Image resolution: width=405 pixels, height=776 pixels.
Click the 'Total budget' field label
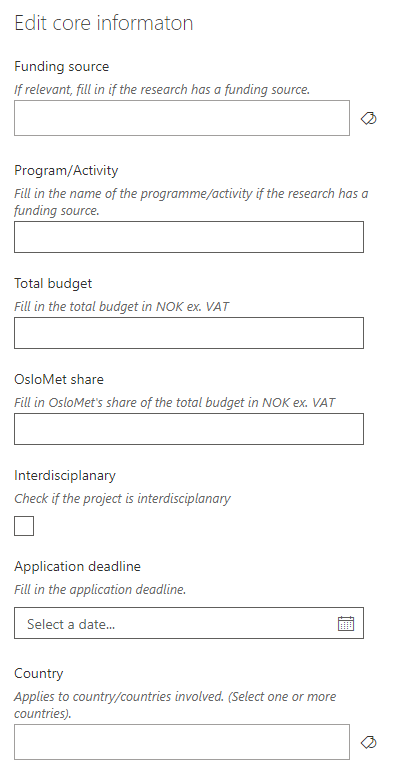coord(53,284)
